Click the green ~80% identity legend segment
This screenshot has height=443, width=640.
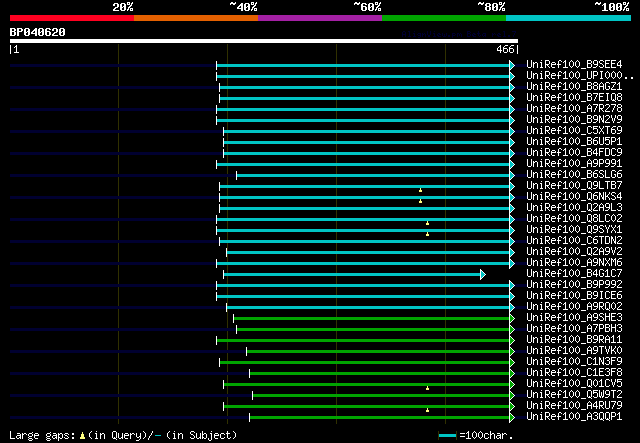tap(444, 18)
